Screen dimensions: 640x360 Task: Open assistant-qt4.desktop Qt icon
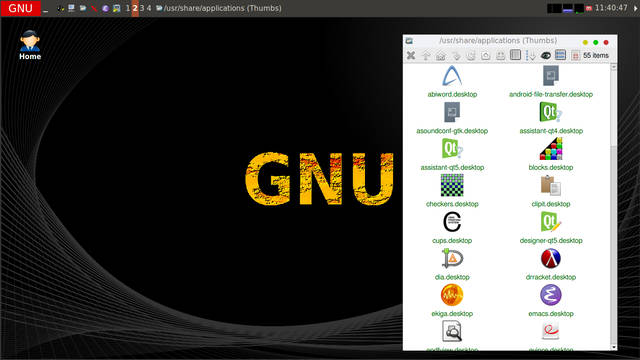point(551,112)
